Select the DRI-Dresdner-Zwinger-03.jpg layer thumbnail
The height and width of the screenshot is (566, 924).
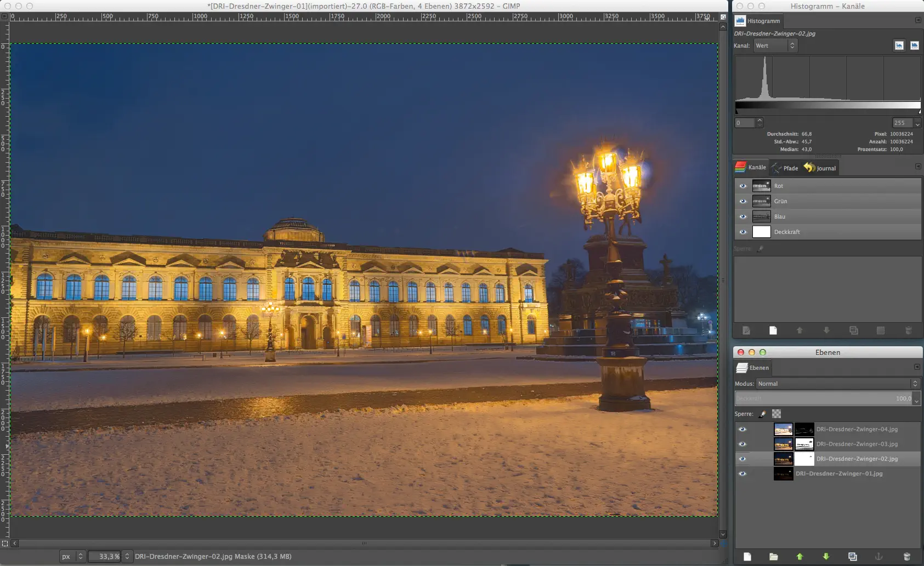(x=784, y=444)
